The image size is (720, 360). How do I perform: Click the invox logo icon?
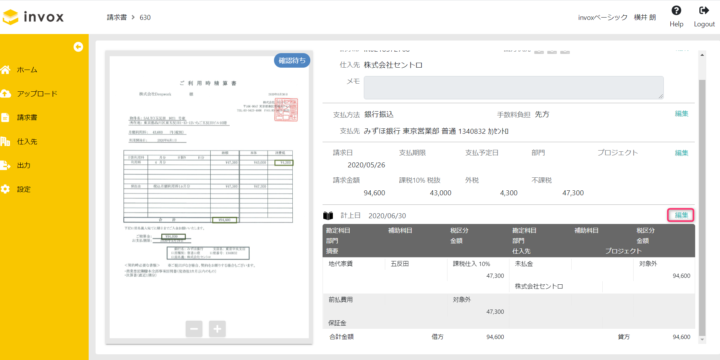coord(10,17)
